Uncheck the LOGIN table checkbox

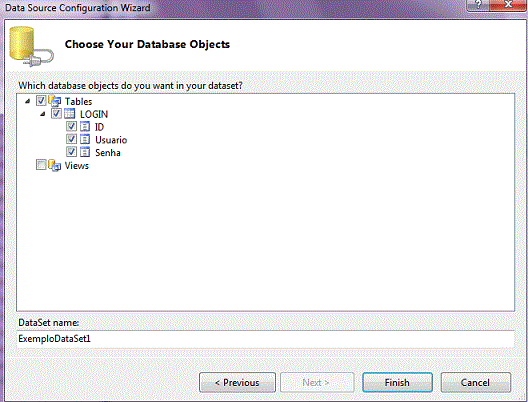pyautogui.click(x=56, y=113)
